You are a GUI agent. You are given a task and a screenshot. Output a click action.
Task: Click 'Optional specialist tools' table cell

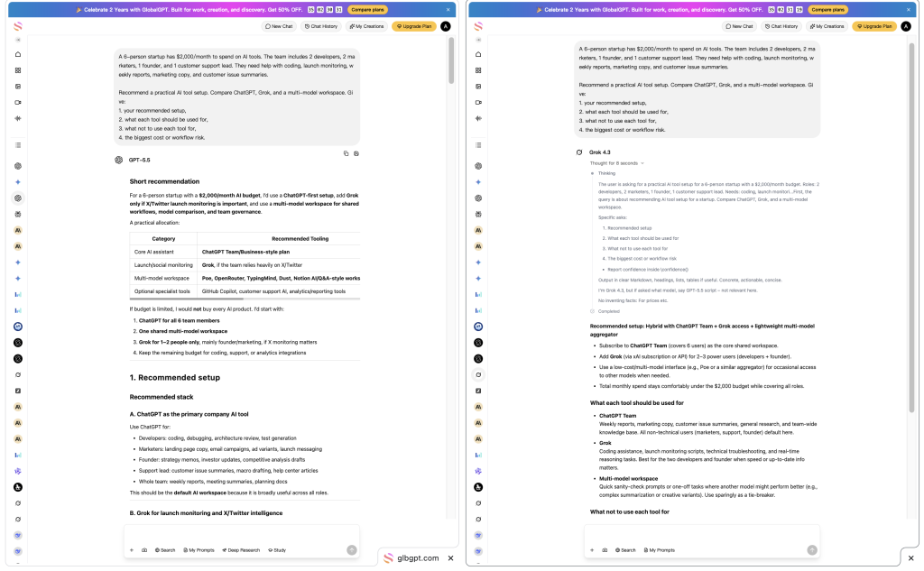[x=163, y=291]
